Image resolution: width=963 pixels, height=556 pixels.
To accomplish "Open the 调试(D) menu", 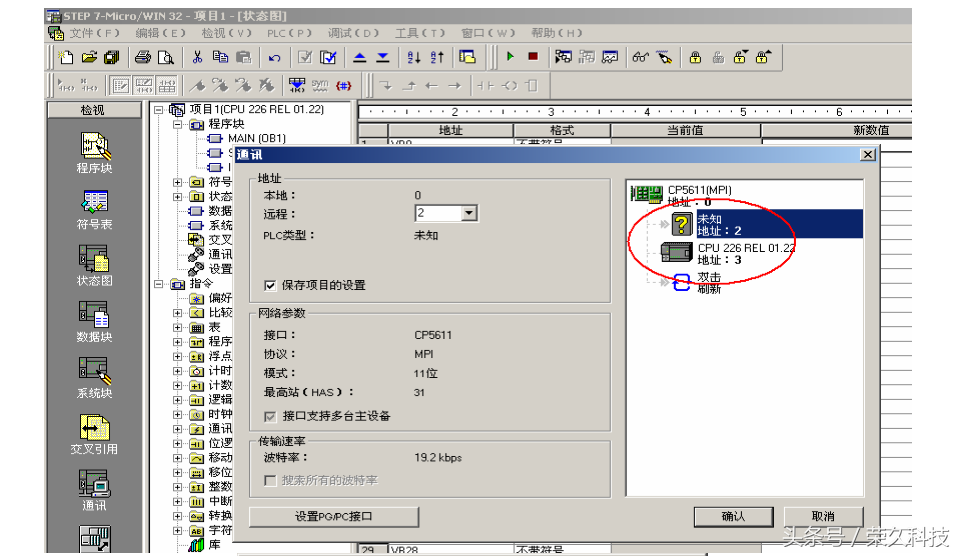I will (354, 33).
